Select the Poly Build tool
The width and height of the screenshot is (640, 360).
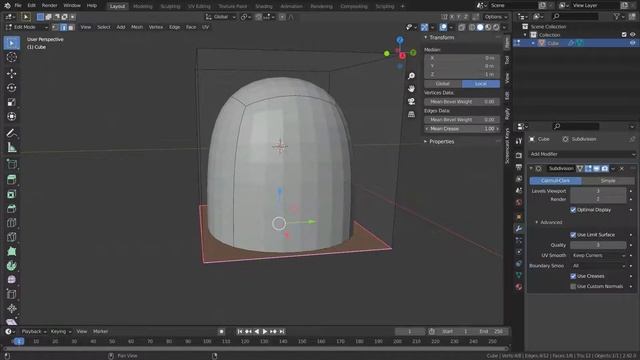pos(11,251)
